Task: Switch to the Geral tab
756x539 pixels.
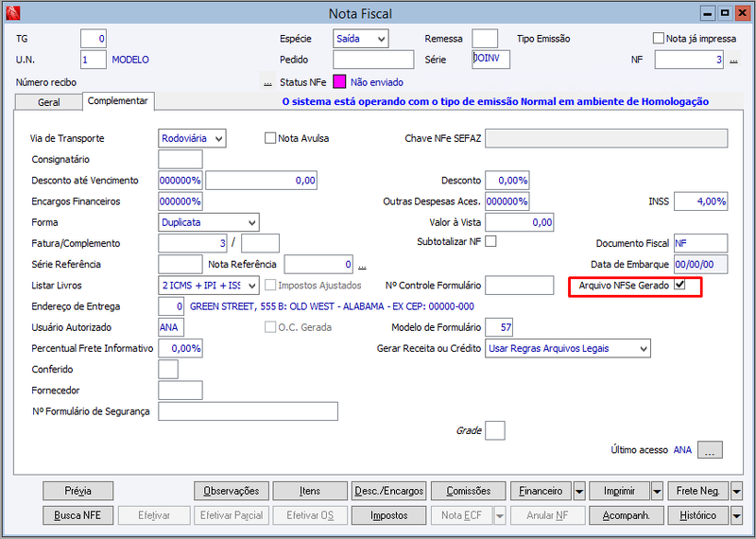Action: point(49,102)
